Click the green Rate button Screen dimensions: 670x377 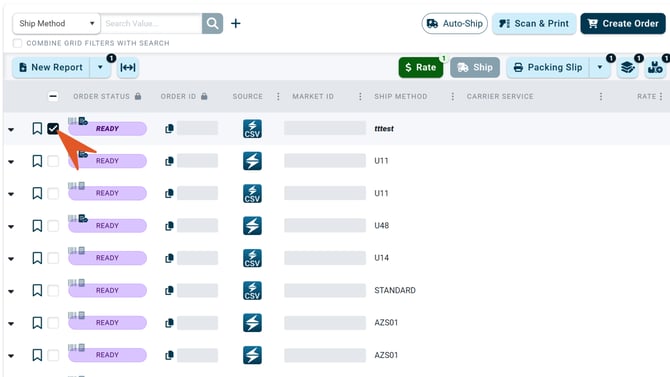click(x=421, y=68)
